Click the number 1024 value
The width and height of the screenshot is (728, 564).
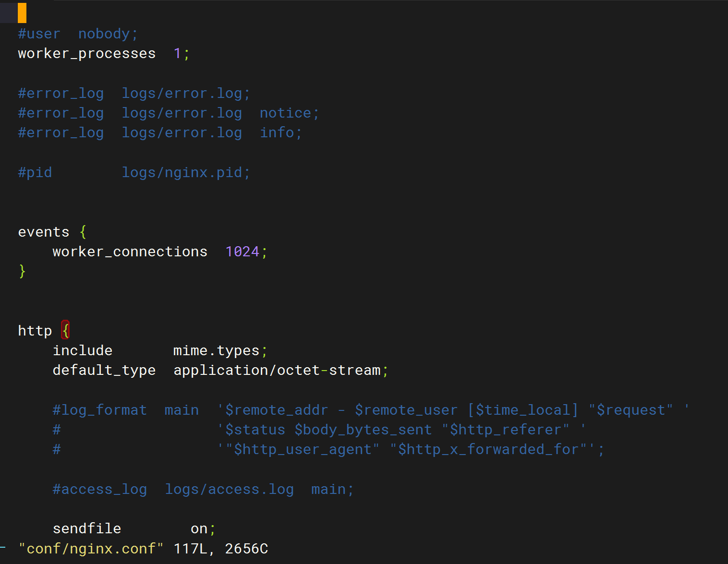243,252
